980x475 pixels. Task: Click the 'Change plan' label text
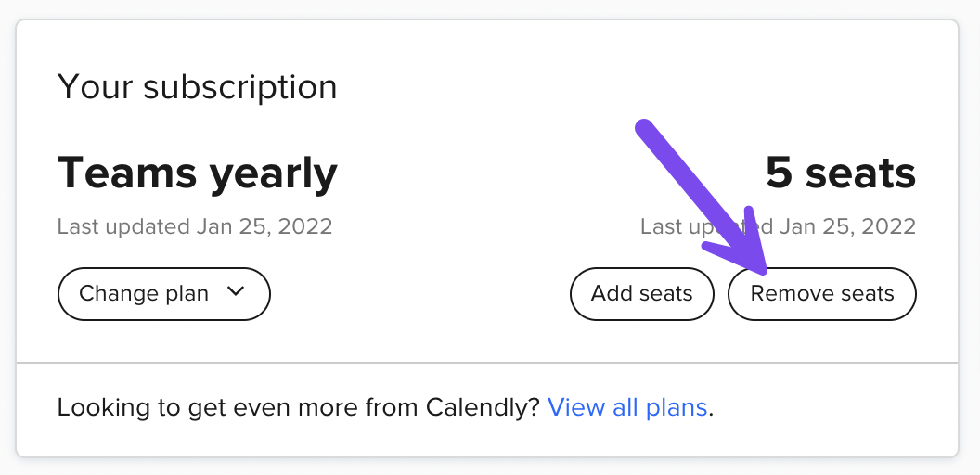pos(144,294)
